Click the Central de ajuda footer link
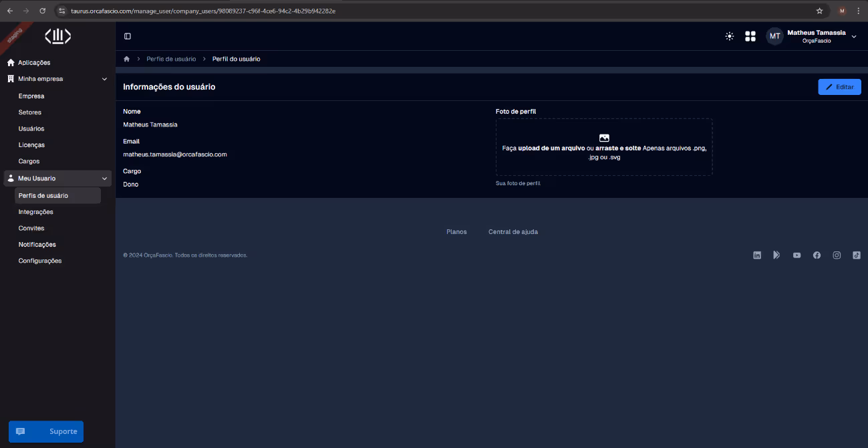This screenshot has height=448, width=868. click(513, 232)
